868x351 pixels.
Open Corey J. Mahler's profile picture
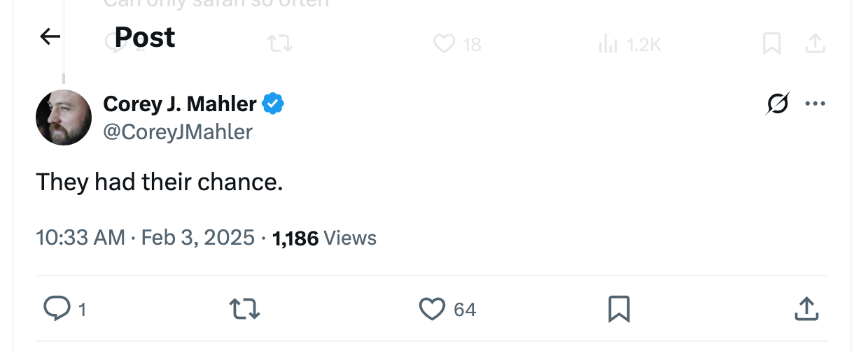[x=64, y=117]
